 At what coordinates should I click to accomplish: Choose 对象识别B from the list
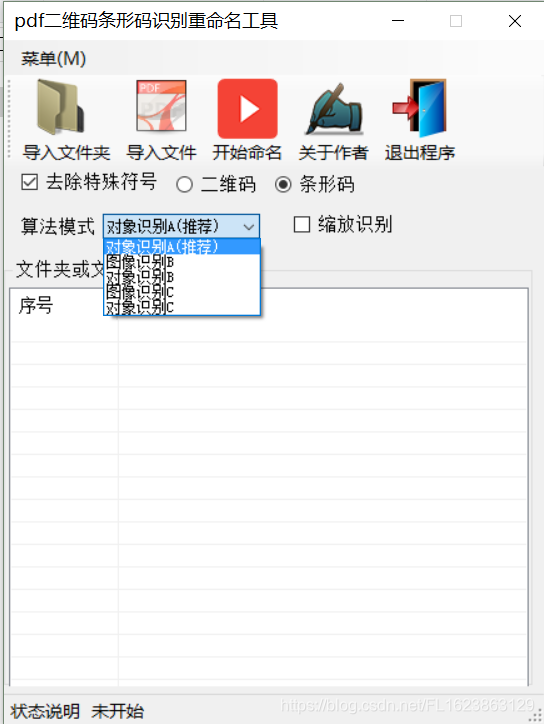pos(182,277)
